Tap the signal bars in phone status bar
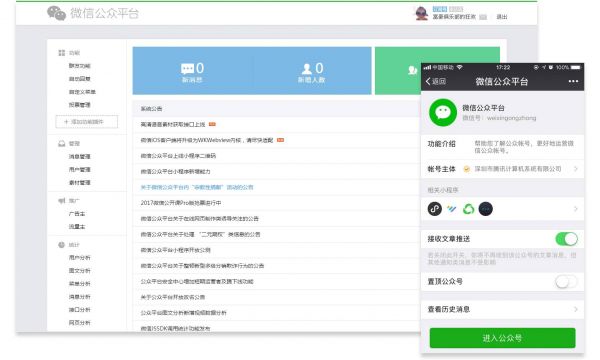Screen dimensions: 600x360 tap(427, 67)
